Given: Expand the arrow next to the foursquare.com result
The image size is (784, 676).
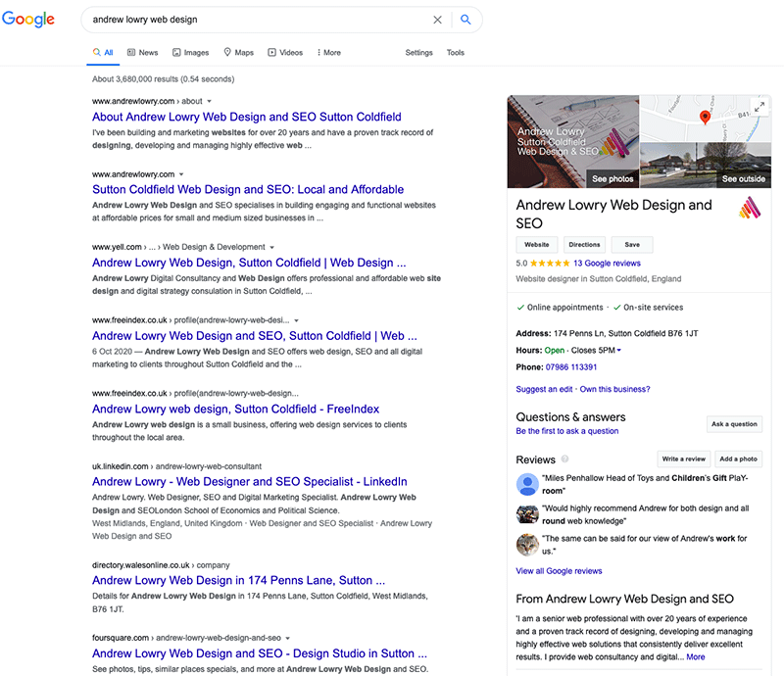Looking at the screenshot, I should pos(287,639).
